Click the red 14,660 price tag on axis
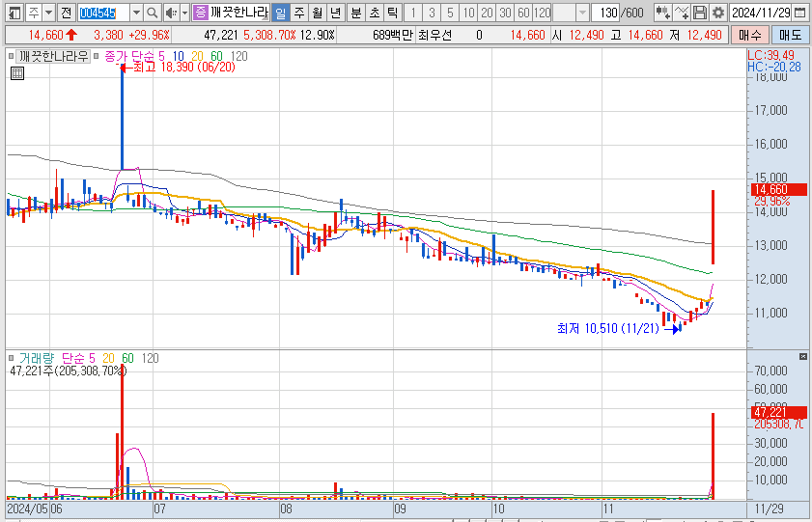This screenshot has height=522, width=812. [779, 189]
